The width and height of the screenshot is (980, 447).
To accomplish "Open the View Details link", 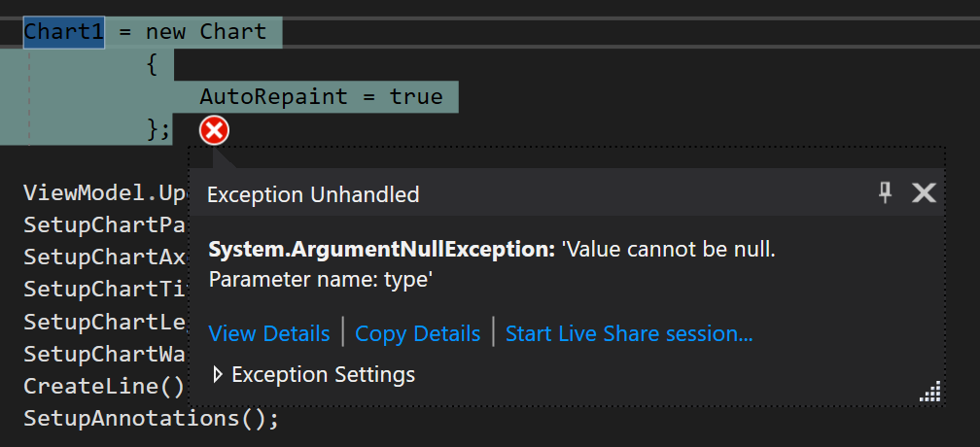I will coord(269,333).
